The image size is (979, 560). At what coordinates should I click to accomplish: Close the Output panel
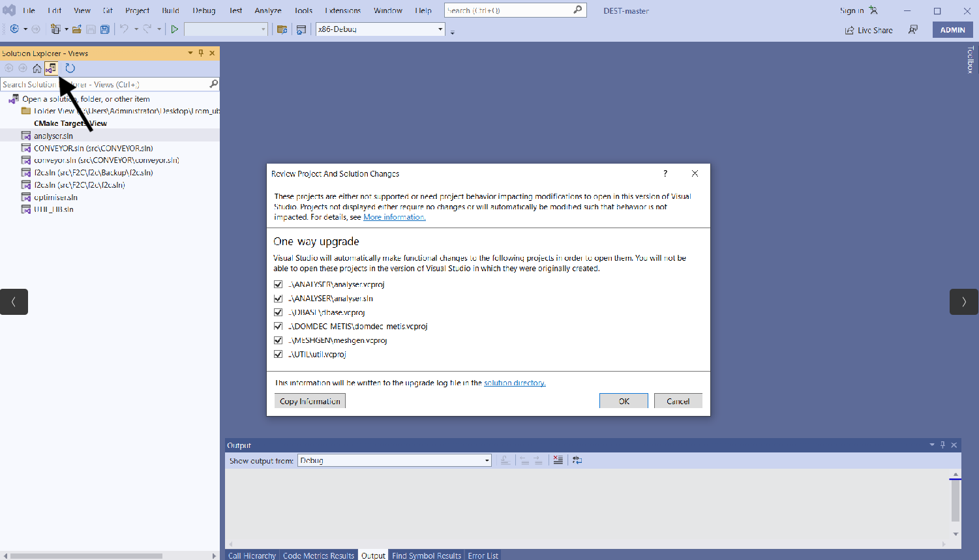tap(954, 445)
